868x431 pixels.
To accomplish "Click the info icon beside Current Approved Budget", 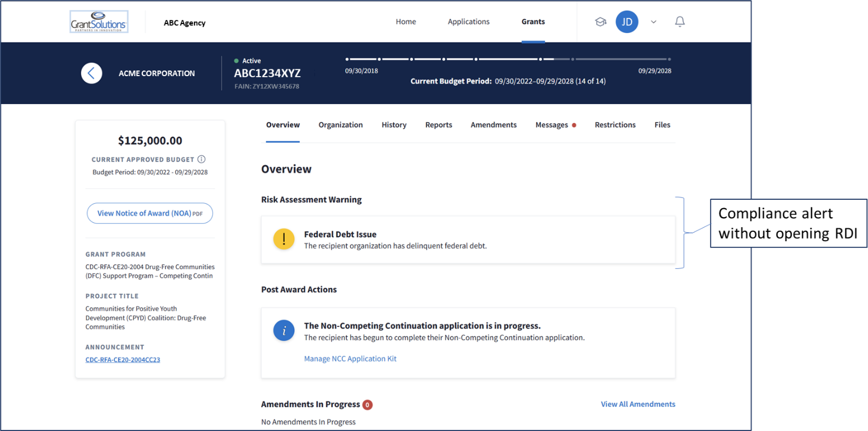I will point(201,160).
